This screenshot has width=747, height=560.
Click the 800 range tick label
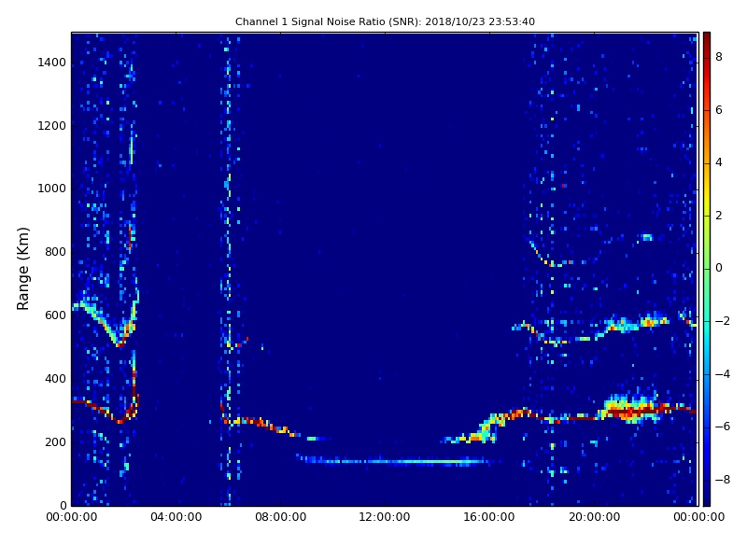tap(55, 252)
